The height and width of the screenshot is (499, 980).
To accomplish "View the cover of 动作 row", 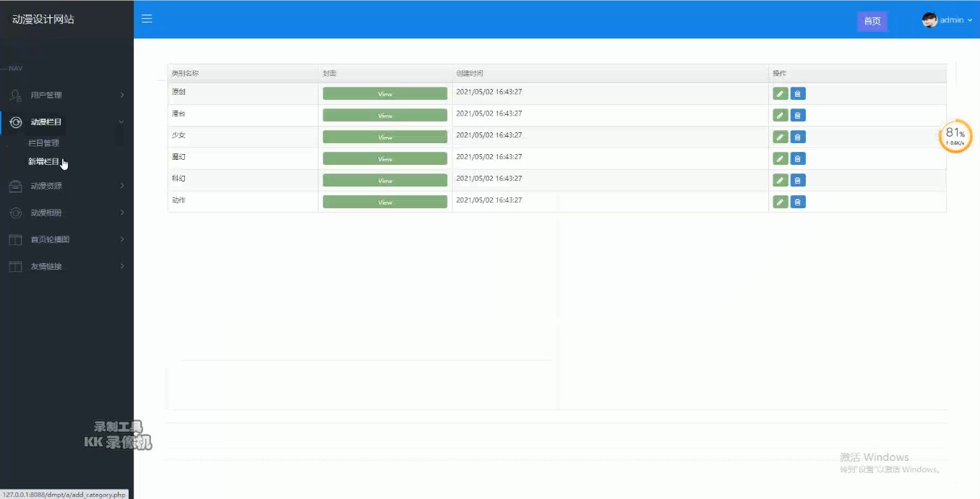I will pyautogui.click(x=385, y=202).
